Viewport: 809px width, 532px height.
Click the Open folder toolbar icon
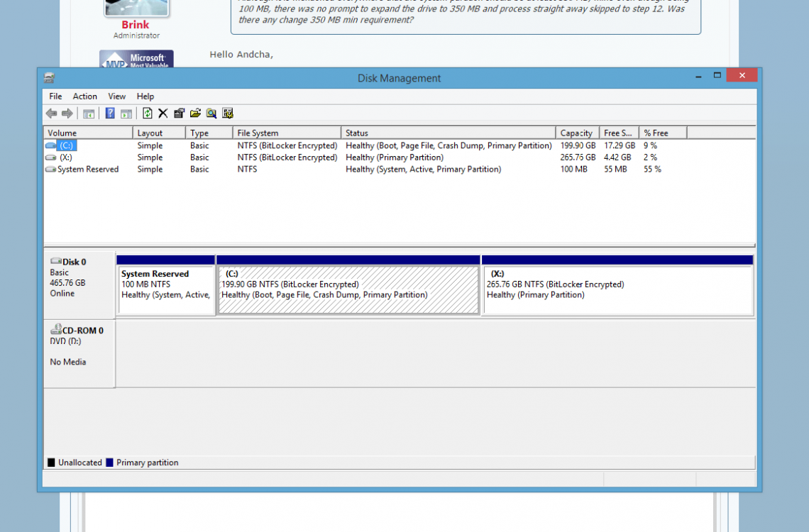[x=195, y=113]
